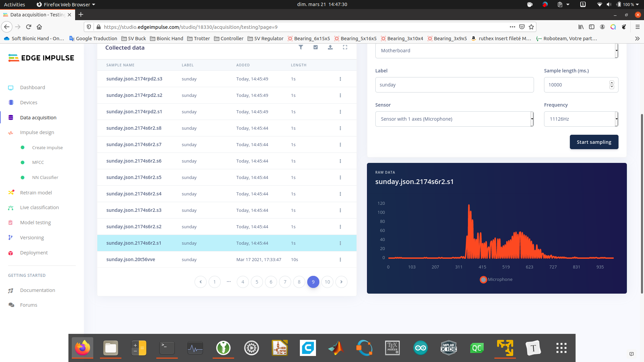Open Google Traduction bookmark
644x362 pixels.
click(x=93, y=39)
